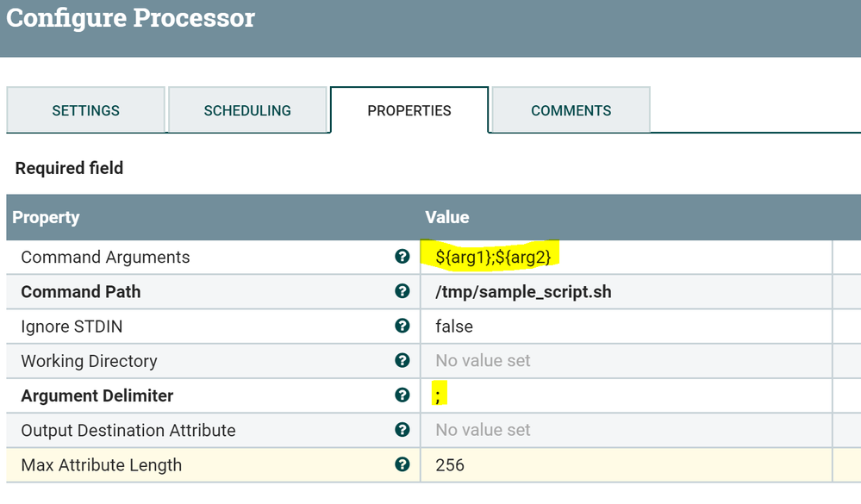Image resolution: width=861 pixels, height=504 pixels.
Task: Edit the Argument Delimiter semicolon value
Action: click(x=439, y=395)
